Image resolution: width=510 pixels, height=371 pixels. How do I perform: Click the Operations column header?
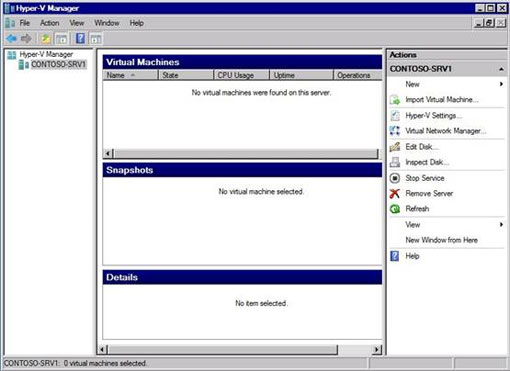click(x=358, y=75)
